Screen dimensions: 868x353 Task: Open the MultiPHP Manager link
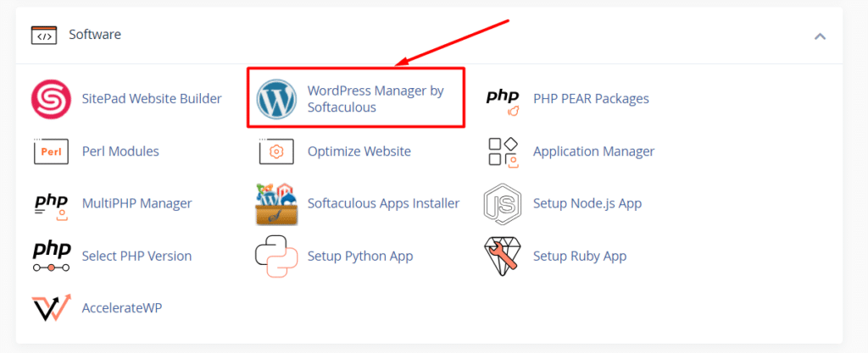coord(136,203)
